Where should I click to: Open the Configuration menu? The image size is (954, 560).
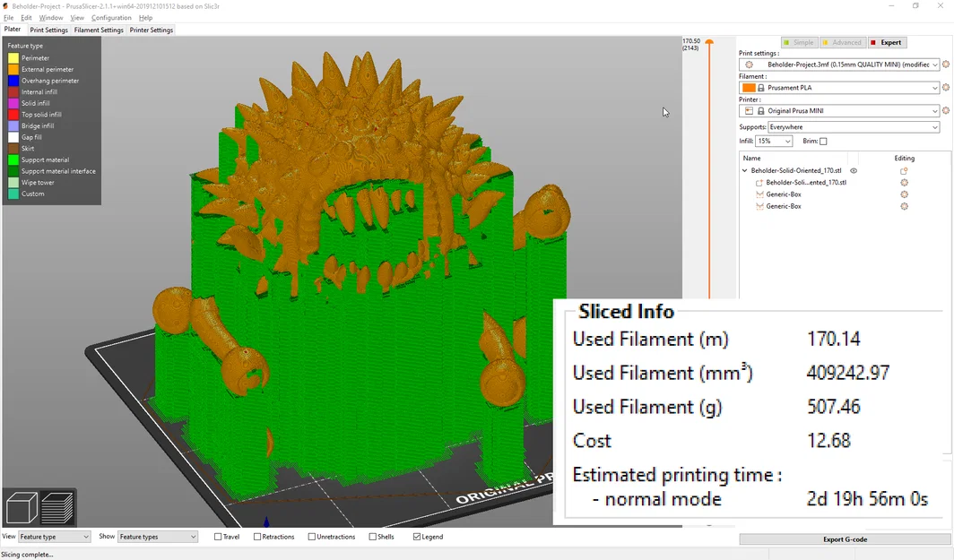pos(111,18)
